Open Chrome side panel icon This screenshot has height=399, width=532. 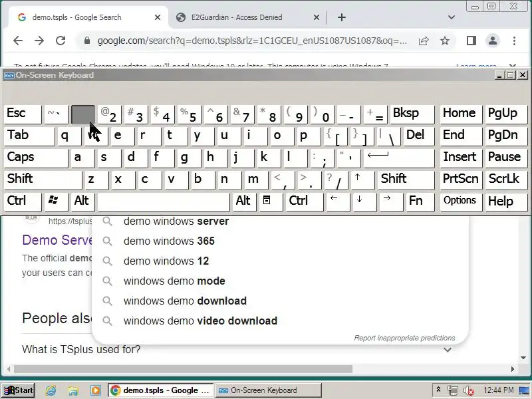click(471, 41)
